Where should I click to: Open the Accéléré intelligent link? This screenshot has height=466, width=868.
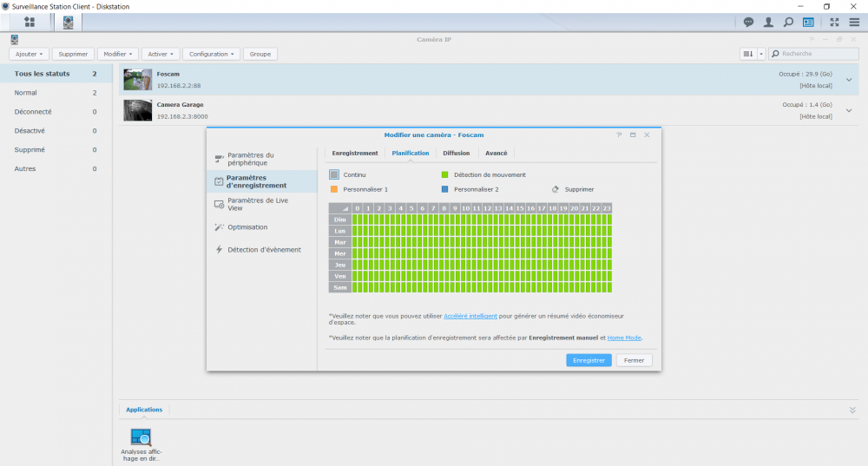pos(471,316)
